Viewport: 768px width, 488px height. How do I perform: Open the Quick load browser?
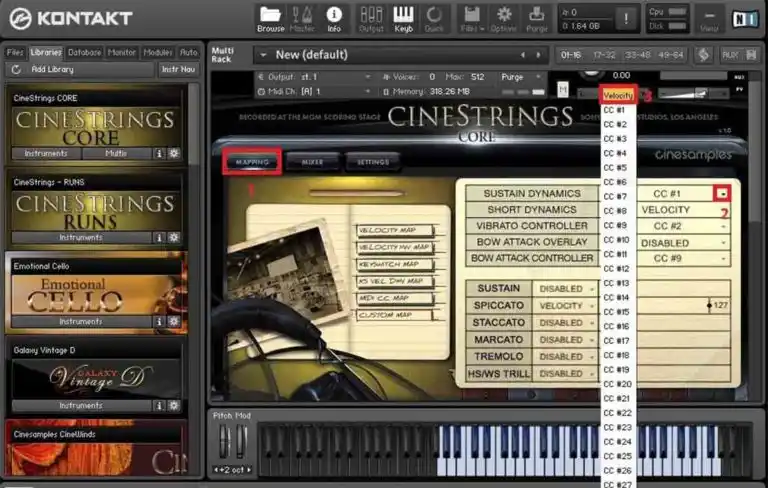433,19
